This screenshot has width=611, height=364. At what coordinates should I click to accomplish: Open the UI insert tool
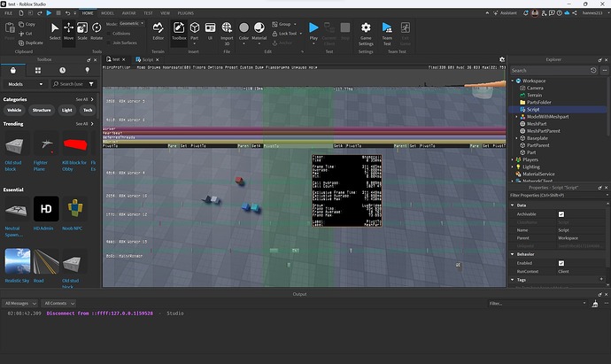(x=210, y=31)
